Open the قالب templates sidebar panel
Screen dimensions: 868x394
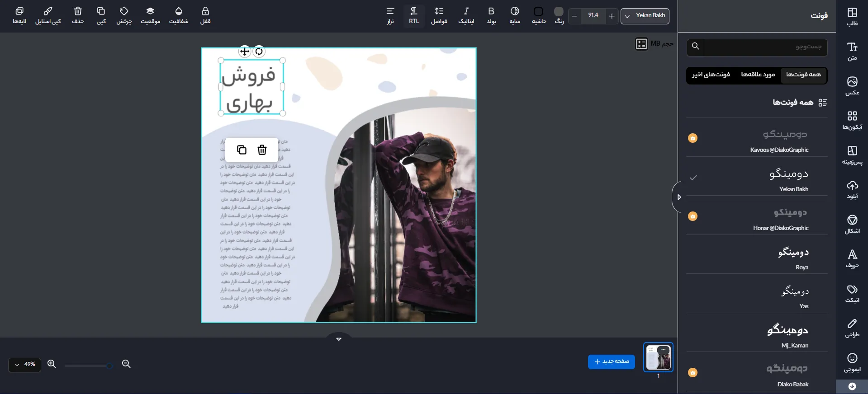pos(852,17)
